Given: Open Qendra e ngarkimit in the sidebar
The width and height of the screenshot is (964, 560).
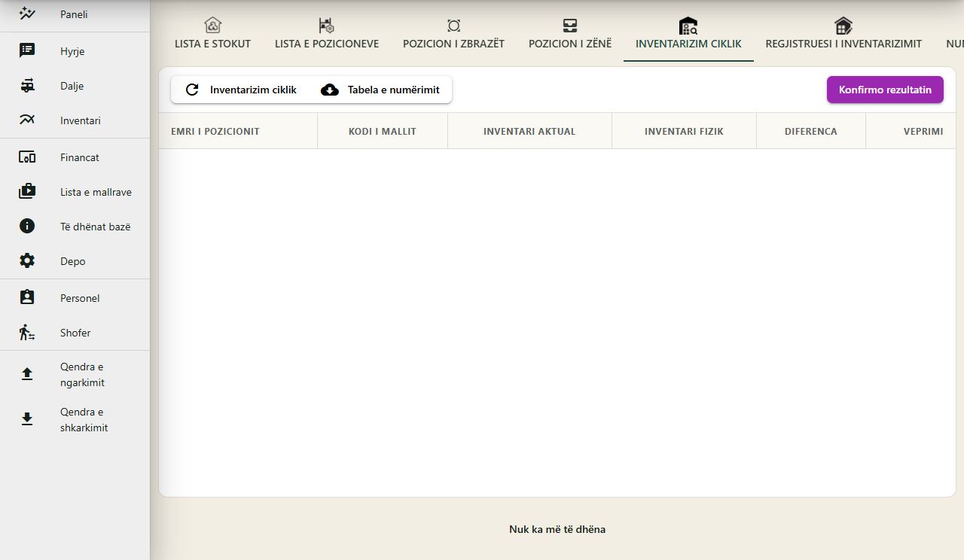Looking at the screenshot, I should (x=75, y=375).
